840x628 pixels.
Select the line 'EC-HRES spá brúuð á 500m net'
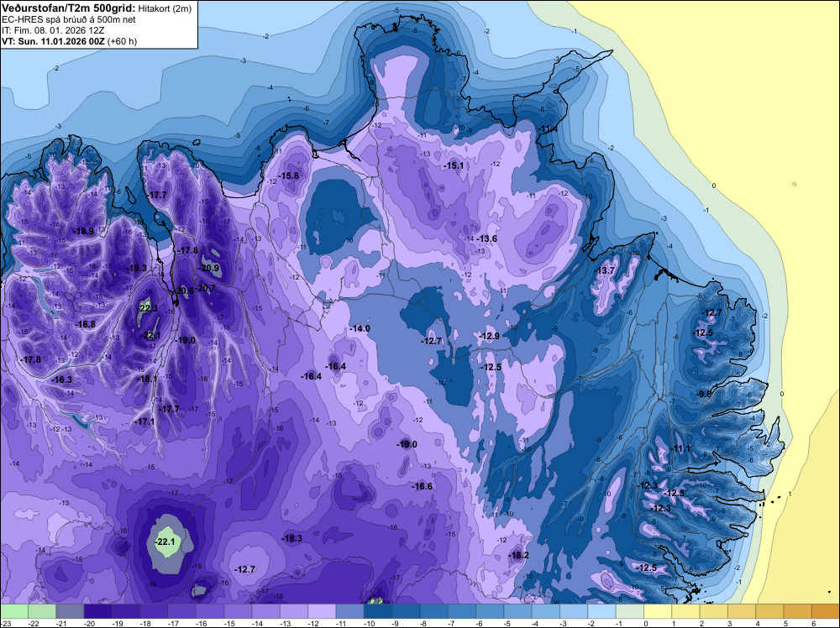(69, 19)
